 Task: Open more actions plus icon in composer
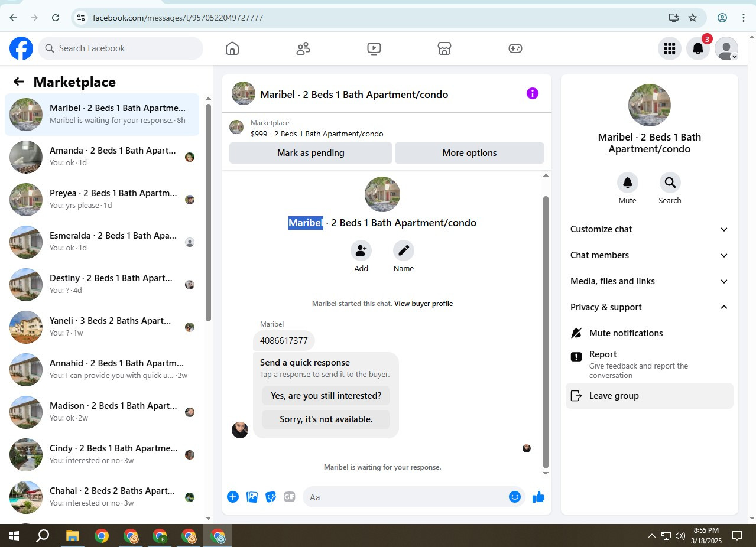(x=233, y=497)
